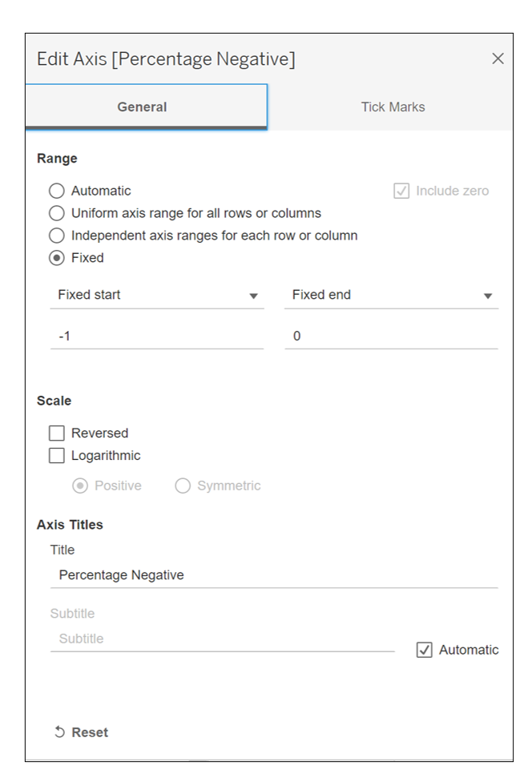Select the Positive scale radio button
This screenshot has width=532, height=782.
(80, 486)
